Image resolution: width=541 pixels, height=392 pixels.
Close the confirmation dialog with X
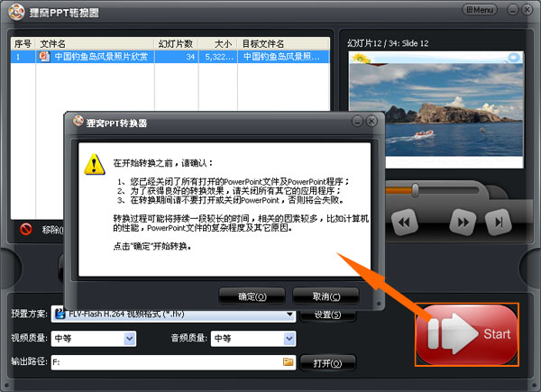[371, 121]
